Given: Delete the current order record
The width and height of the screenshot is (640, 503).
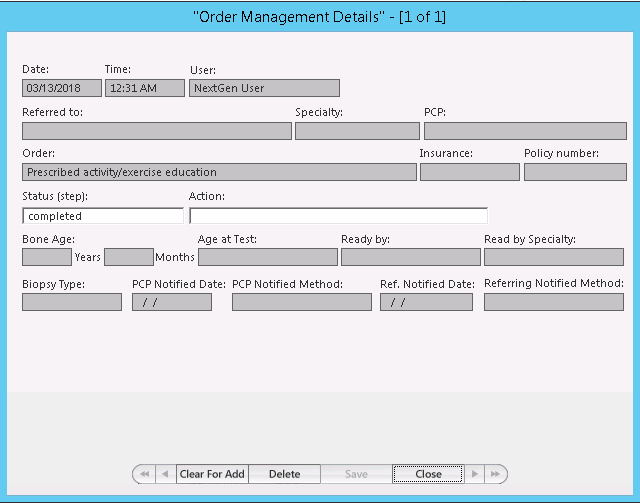Looking at the screenshot, I should 284,474.
